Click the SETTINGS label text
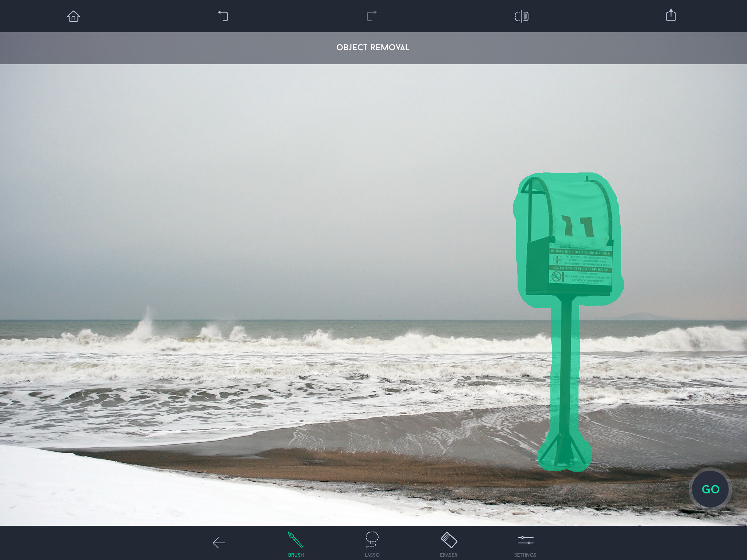Screen dimensions: 747x560 pos(525,555)
